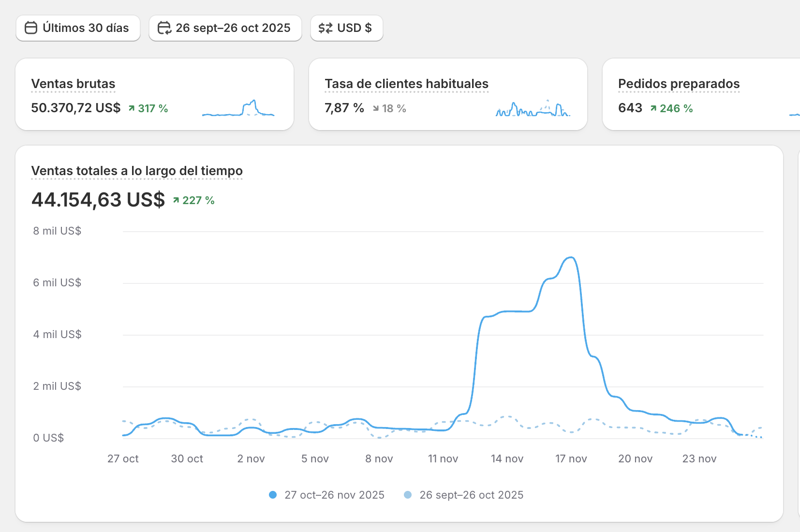
Task: Click the 227 % growth indicator
Action: coord(193,200)
